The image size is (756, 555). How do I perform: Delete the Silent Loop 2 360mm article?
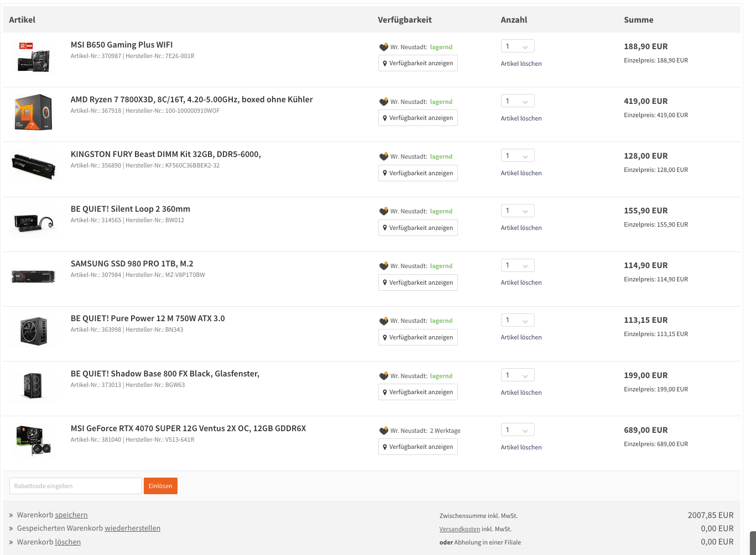[x=521, y=228]
